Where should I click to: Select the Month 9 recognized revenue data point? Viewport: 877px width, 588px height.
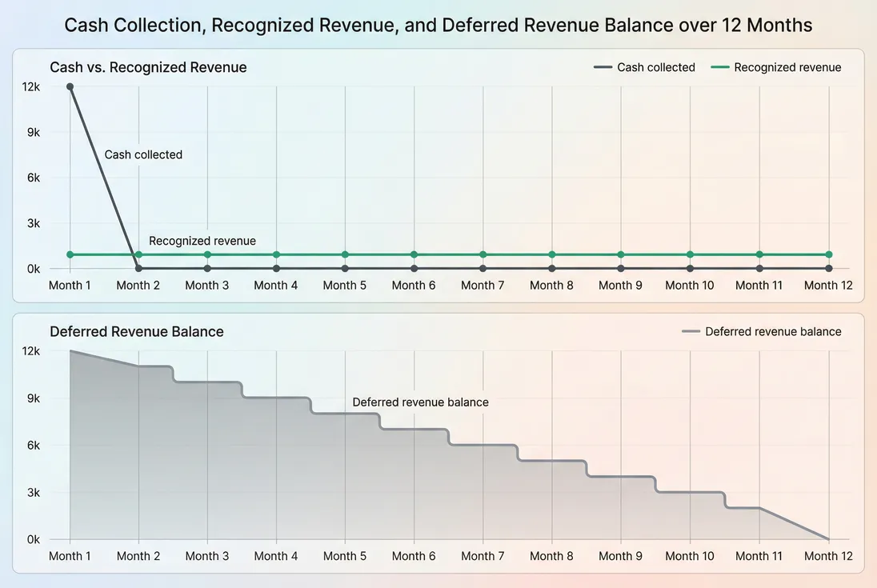click(x=620, y=254)
